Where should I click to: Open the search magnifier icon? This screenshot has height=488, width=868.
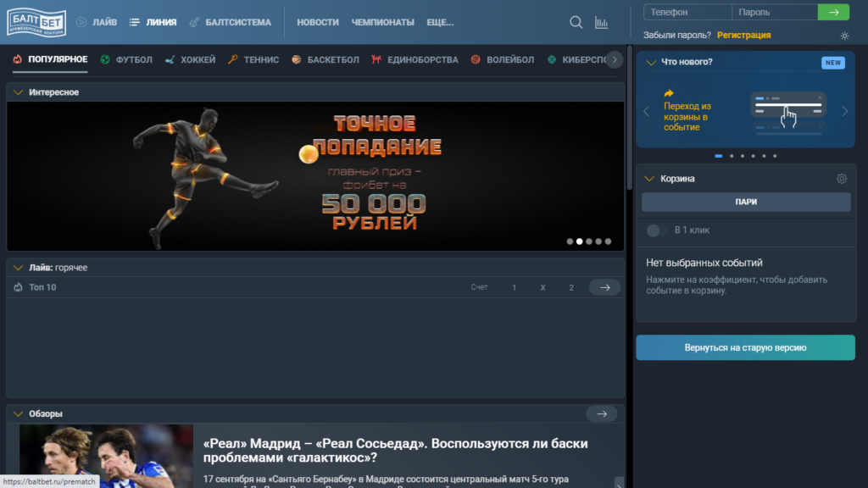576,22
